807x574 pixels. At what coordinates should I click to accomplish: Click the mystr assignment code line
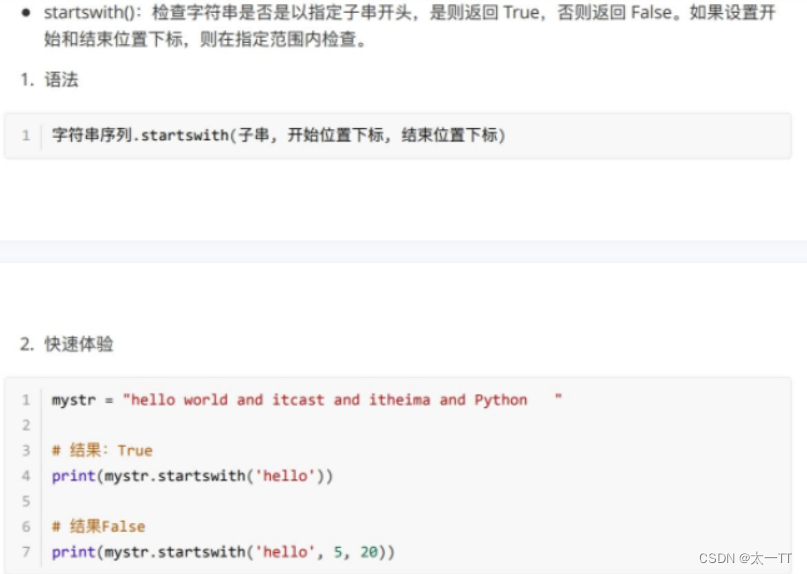pyautogui.click(x=307, y=400)
